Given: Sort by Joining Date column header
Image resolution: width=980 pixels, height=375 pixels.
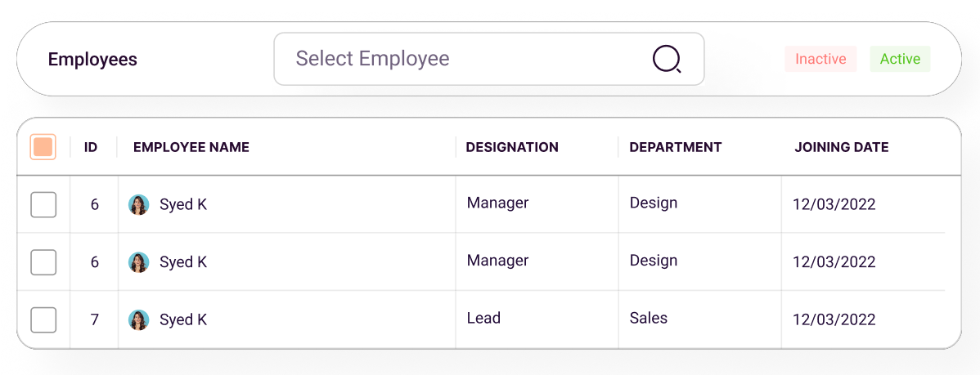Looking at the screenshot, I should tap(842, 147).
